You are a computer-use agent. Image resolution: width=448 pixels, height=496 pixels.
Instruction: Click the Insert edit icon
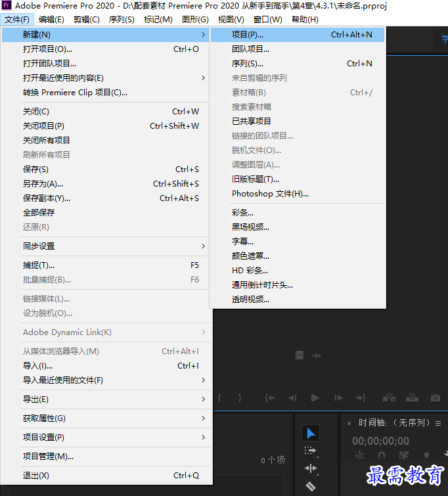(389, 397)
